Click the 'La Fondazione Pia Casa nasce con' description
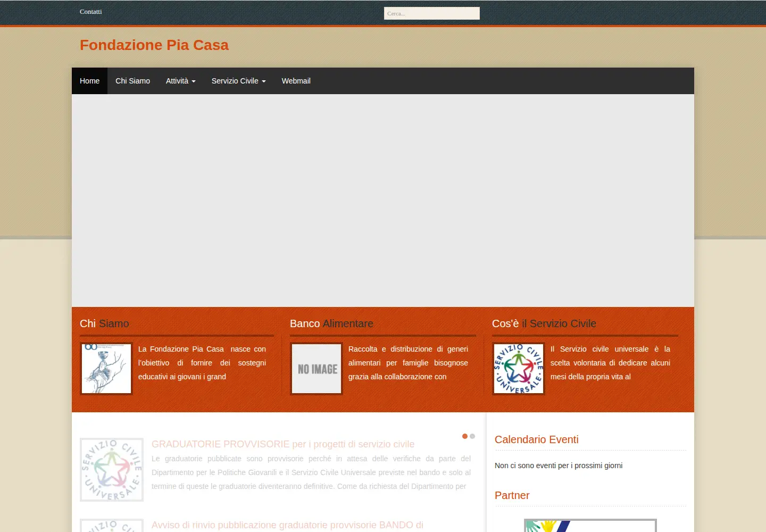The width and height of the screenshot is (766, 532). [202, 363]
